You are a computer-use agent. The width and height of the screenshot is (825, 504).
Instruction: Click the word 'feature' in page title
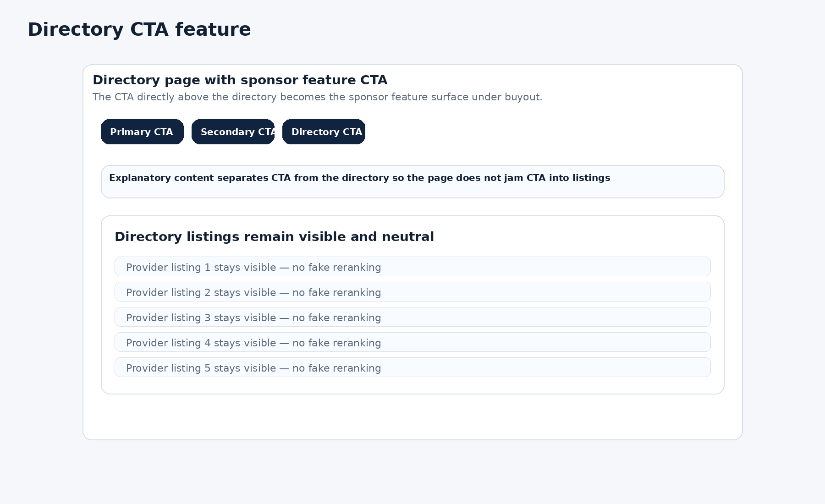[213, 30]
